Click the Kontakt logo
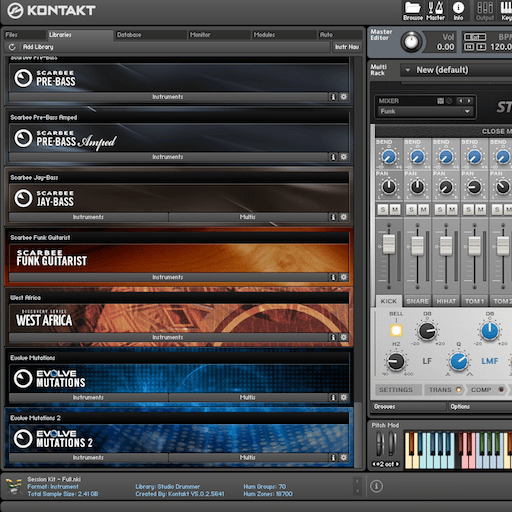 point(51,10)
